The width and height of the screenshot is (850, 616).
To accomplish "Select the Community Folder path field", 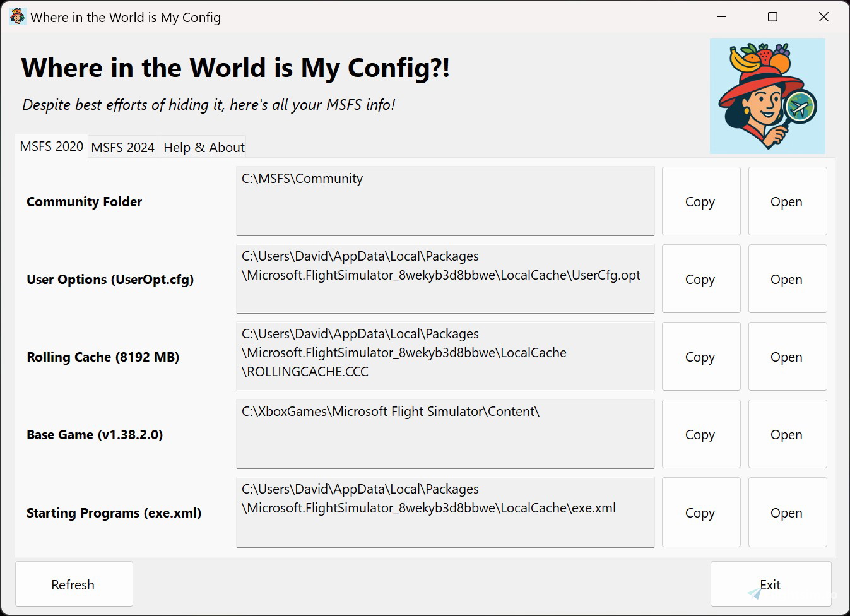I will pyautogui.click(x=445, y=201).
